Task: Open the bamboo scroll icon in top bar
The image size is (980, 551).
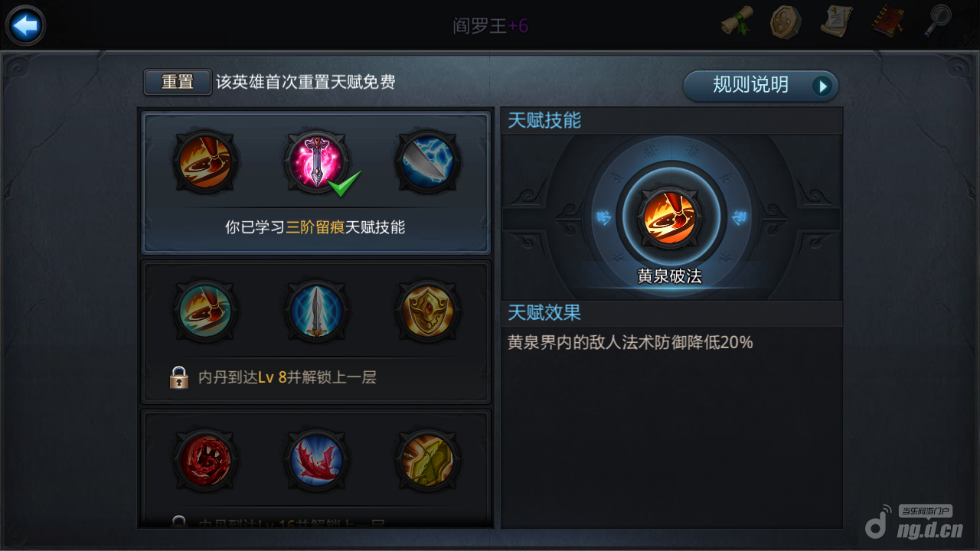Action: point(737,22)
